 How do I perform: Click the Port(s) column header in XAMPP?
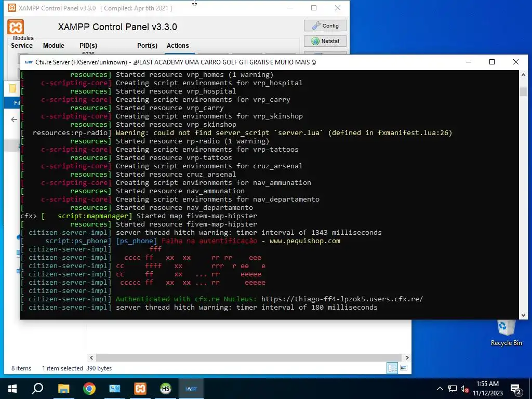(147, 46)
